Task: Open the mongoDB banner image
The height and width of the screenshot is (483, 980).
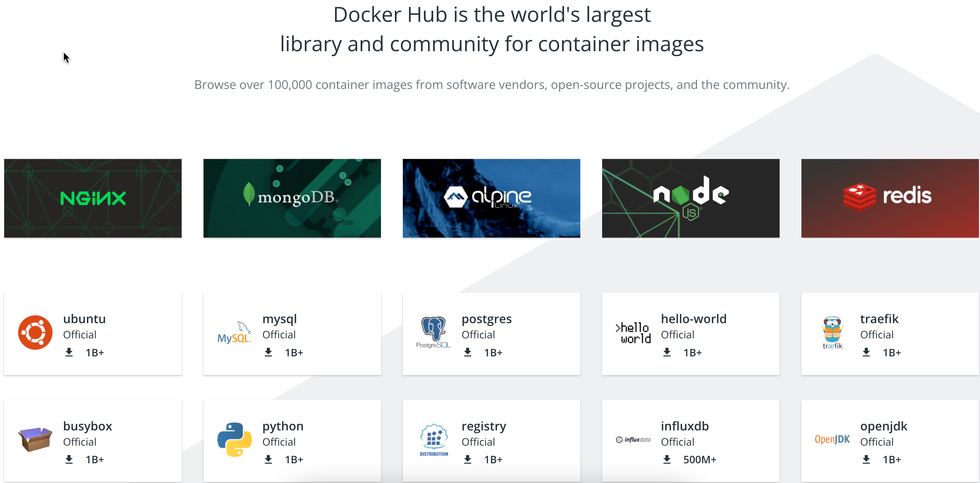Action: tap(292, 198)
